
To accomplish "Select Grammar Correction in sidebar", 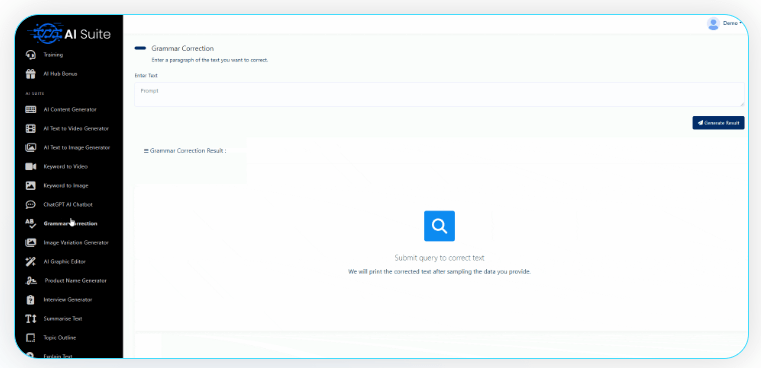I will (70, 224).
